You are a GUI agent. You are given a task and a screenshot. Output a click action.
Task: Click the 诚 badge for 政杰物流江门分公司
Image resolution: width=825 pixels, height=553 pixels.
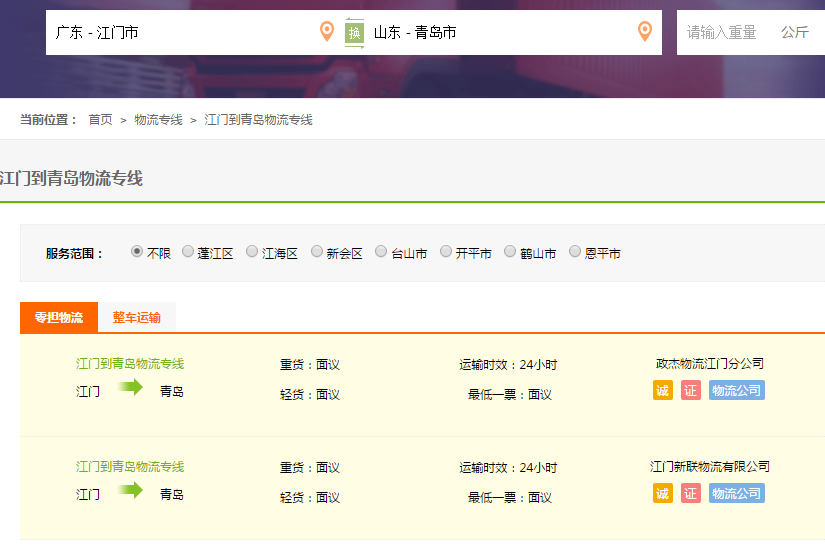coord(663,390)
